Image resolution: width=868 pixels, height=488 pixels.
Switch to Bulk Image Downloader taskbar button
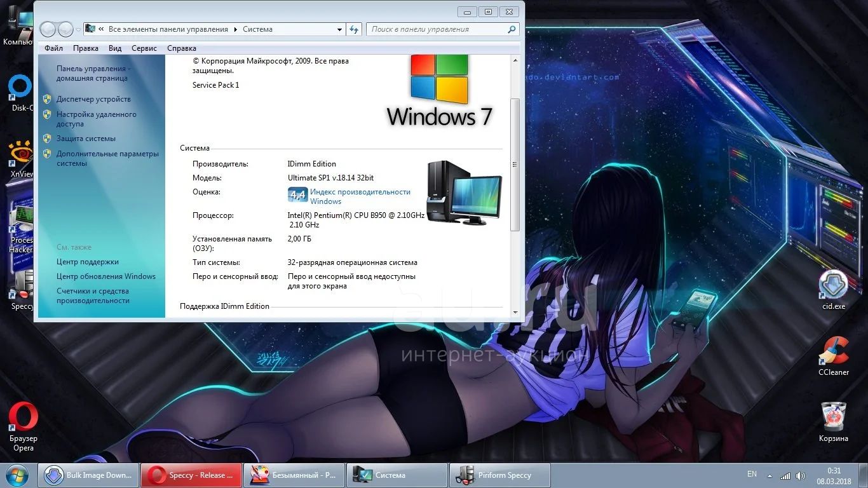click(x=88, y=475)
